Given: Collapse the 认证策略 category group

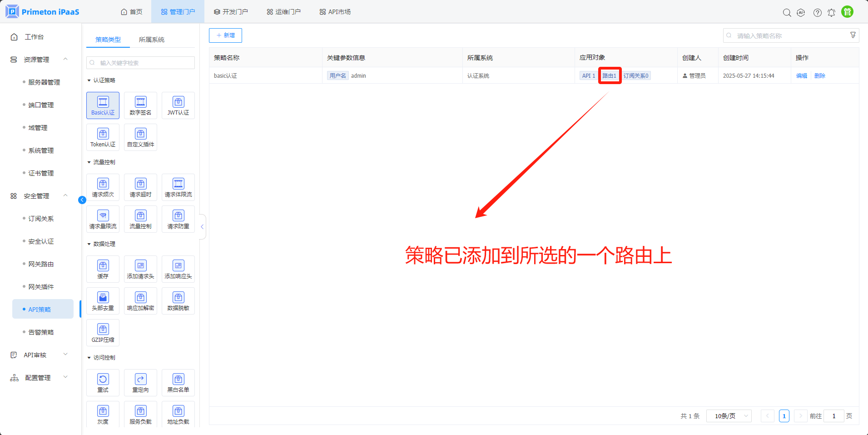Looking at the screenshot, I should pos(89,80).
